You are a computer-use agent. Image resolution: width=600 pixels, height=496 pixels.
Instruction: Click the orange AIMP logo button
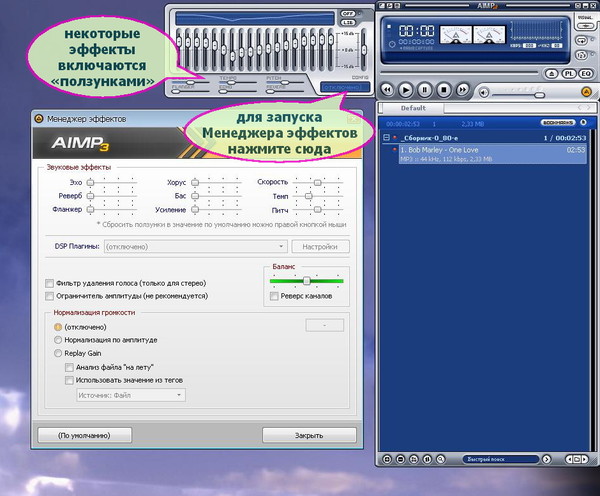coord(586,92)
